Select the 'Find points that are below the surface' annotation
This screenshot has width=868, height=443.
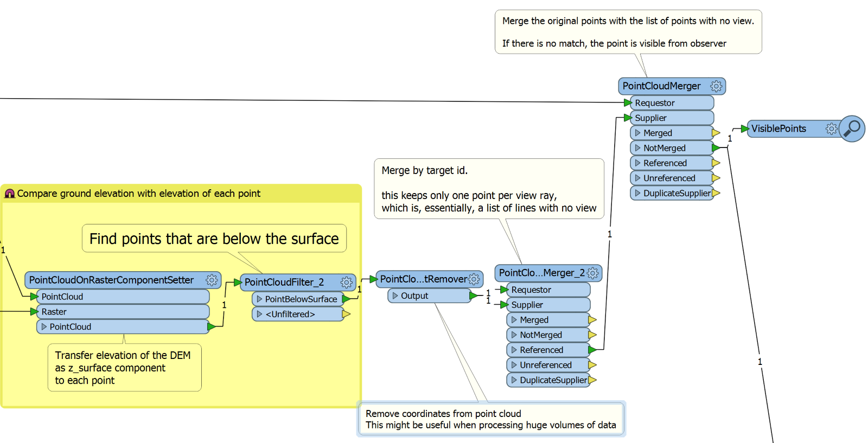pos(214,239)
